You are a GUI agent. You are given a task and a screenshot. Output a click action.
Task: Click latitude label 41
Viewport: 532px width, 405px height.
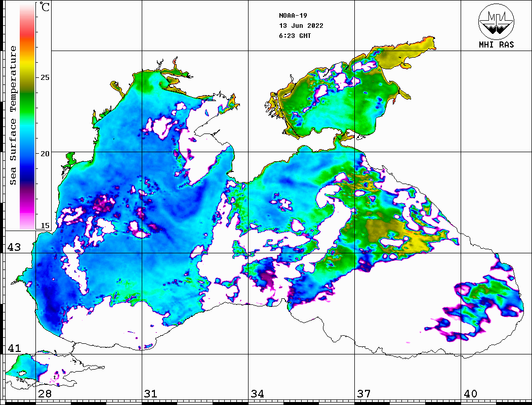[x=14, y=348]
